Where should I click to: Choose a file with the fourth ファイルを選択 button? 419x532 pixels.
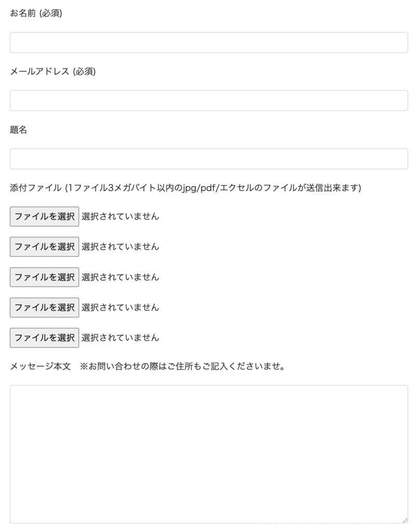pyautogui.click(x=44, y=308)
